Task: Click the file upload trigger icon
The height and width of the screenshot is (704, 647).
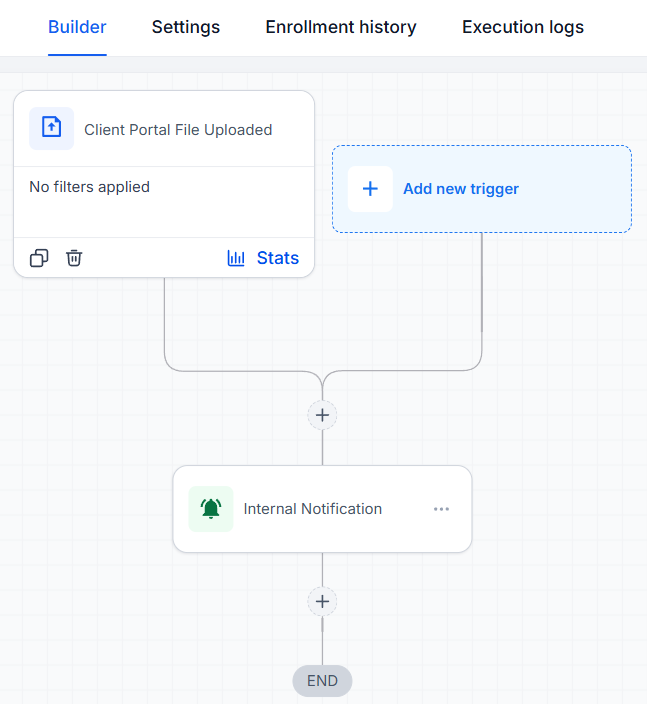Action: (x=52, y=128)
